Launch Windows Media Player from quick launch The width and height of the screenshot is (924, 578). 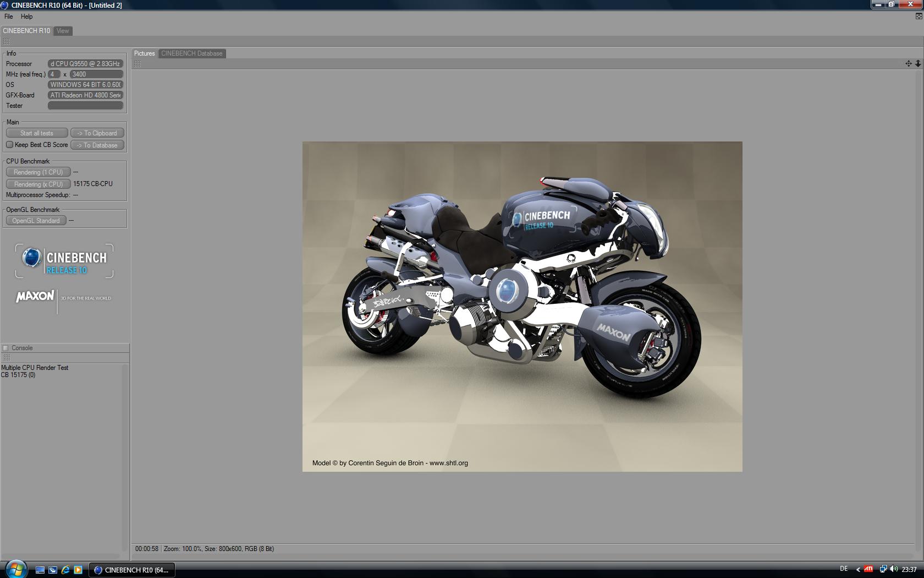tap(78, 570)
